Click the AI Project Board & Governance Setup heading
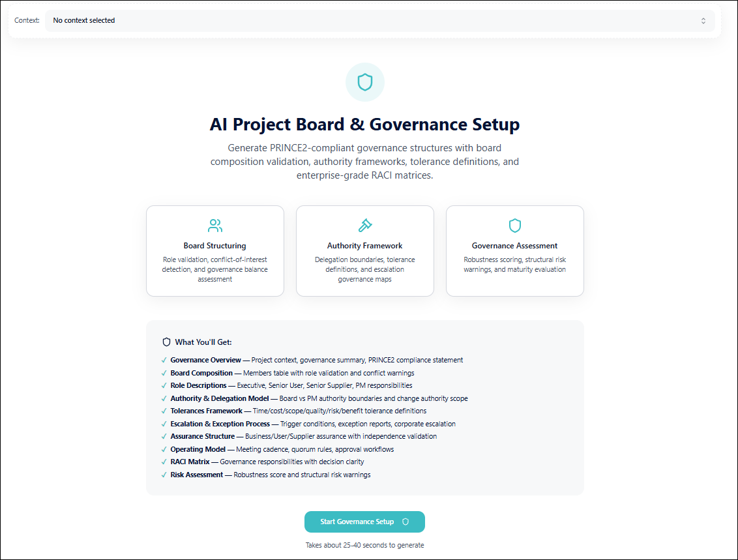Screen dimensions: 738x560 click(x=365, y=125)
